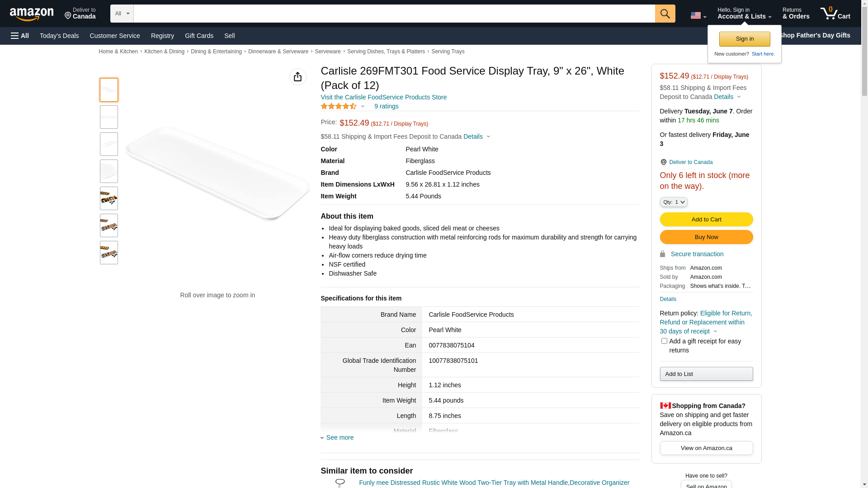The image size is (868, 488).
Task: Click into the Amazon search field
Action: 393,14
